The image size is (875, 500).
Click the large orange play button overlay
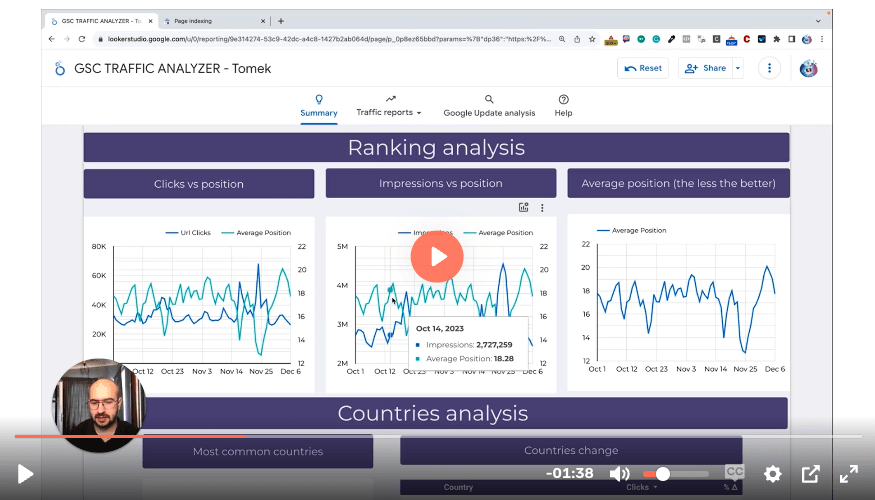[x=437, y=257]
